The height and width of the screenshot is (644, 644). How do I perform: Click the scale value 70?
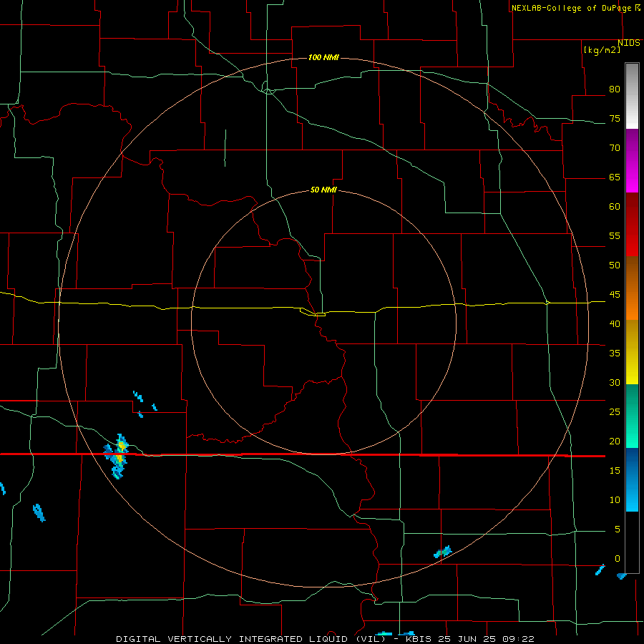pos(615,148)
